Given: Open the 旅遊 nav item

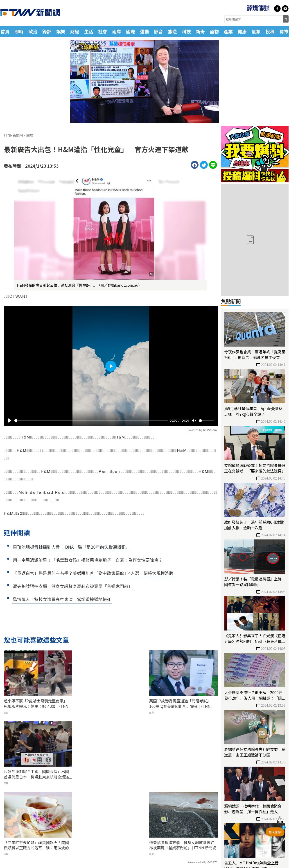Looking at the screenshot, I should 172,32.
